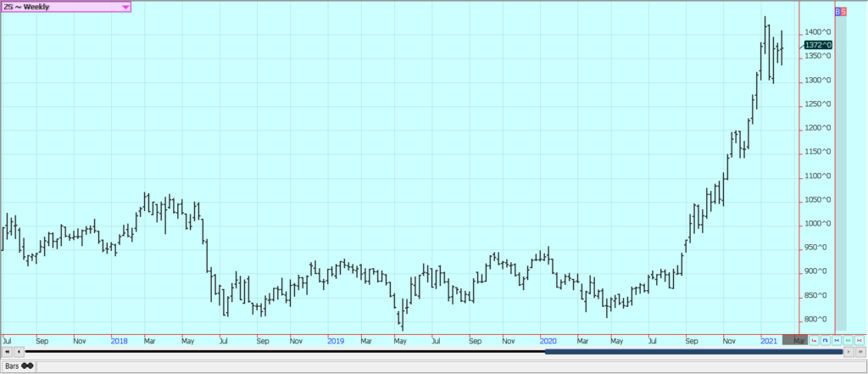Click the highlighted 1372^0 current price label
Screen dimensions: 868x374
tap(818, 45)
